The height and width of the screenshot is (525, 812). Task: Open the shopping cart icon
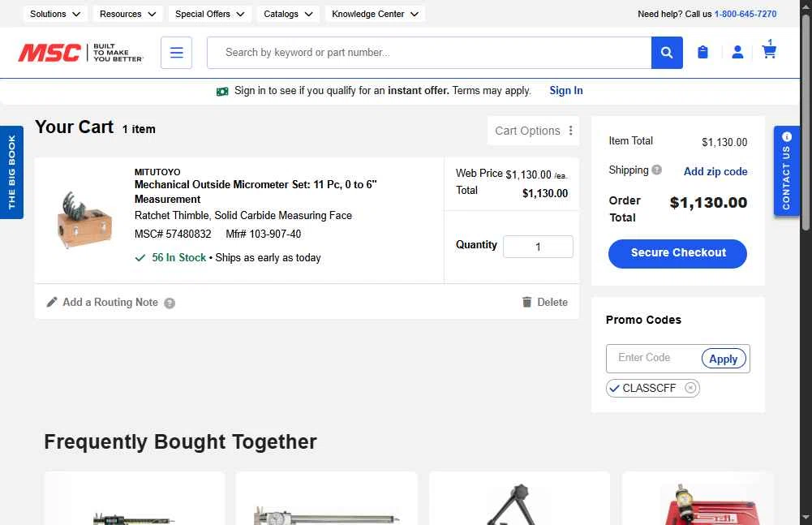click(x=769, y=49)
